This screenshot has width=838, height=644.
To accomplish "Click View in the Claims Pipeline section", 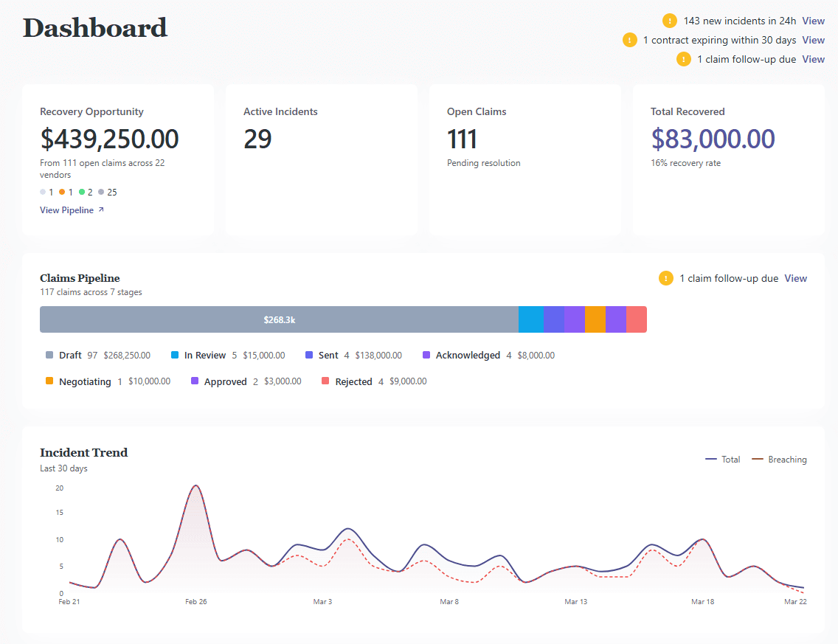I will [x=795, y=278].
